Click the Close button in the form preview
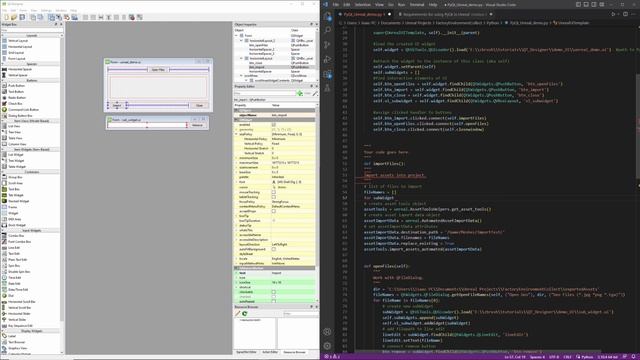 tap(199, 105)
